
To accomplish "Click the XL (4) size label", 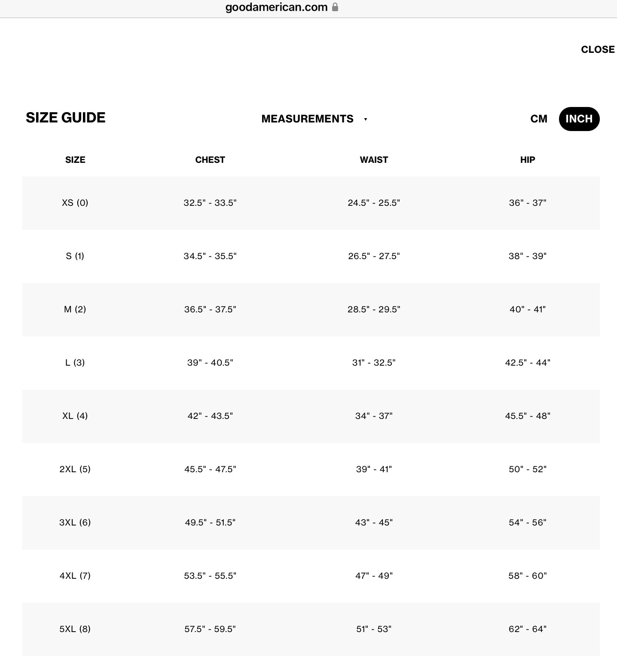I will click(75, 416).
